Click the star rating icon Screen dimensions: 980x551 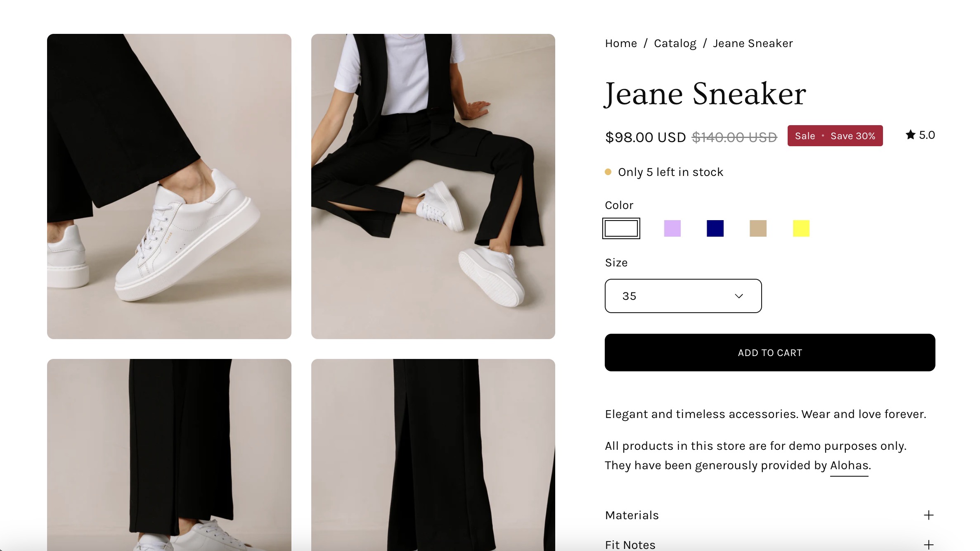[910, 135]
